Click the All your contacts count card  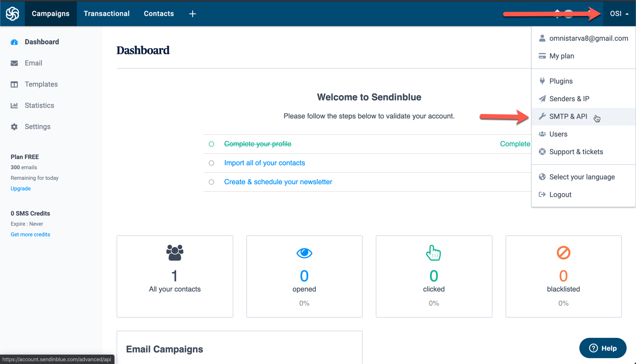tap(175, 277)
